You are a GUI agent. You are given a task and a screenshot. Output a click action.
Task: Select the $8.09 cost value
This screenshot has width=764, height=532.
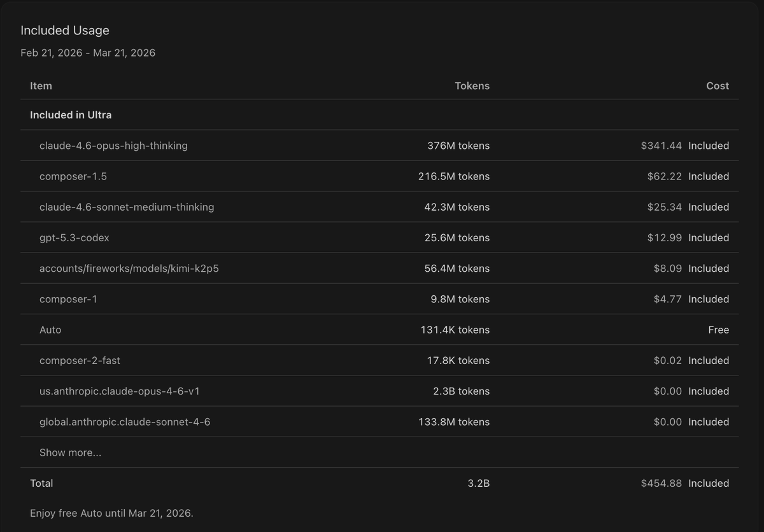(668, 268)
